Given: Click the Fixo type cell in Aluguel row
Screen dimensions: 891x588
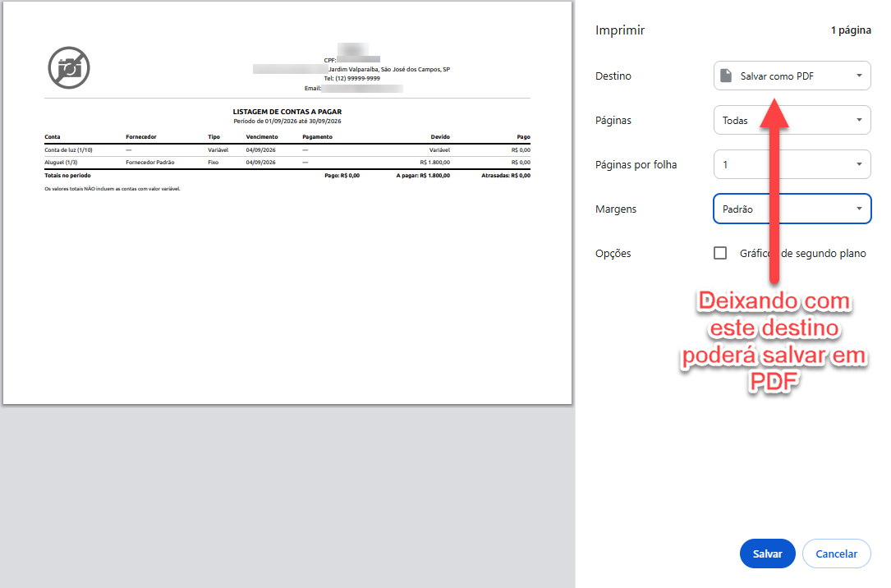Looking at the screenshot, I should tap(213, 163).
